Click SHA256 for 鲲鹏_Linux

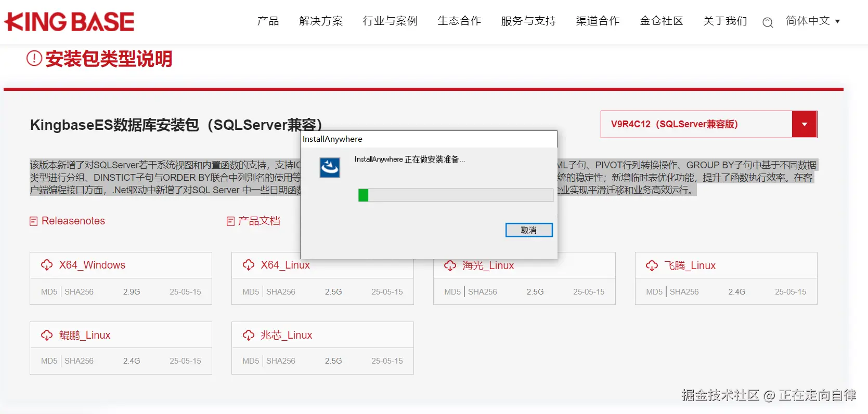[x=79, y=361]
